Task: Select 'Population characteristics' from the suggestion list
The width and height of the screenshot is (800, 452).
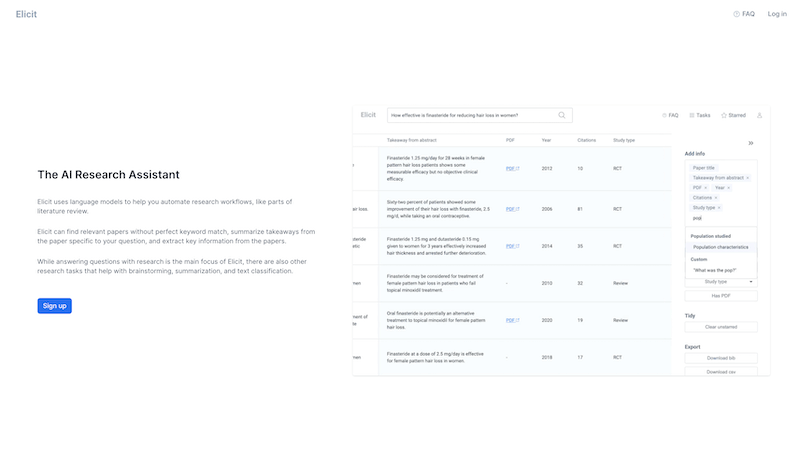Action: [x=720, y=247]
